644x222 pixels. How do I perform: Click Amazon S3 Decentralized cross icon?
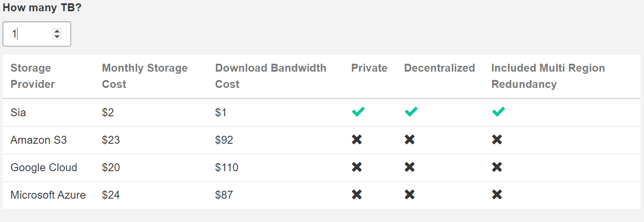pyautogui.click(x=409, y=140)
